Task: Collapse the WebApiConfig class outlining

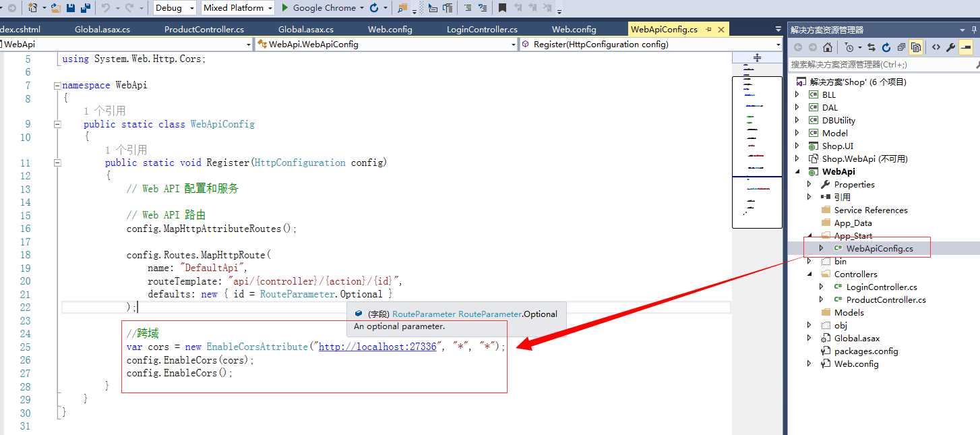Action: tap(57, 124)
